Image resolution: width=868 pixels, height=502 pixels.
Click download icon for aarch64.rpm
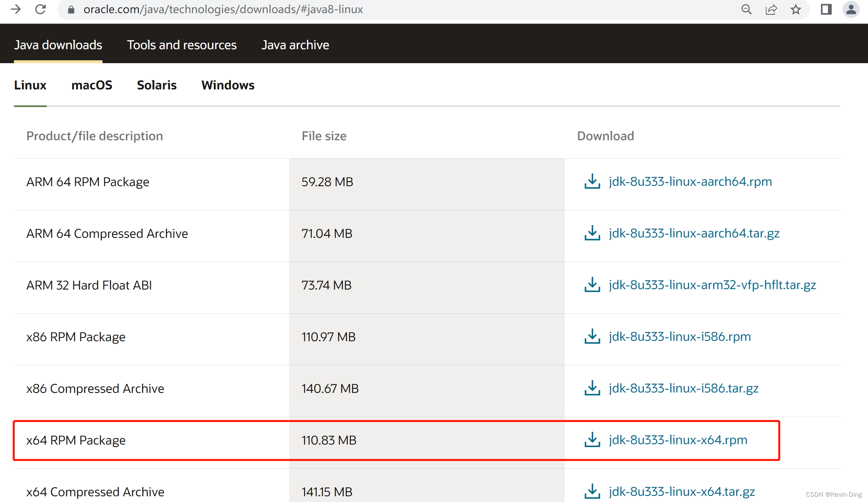592,181
